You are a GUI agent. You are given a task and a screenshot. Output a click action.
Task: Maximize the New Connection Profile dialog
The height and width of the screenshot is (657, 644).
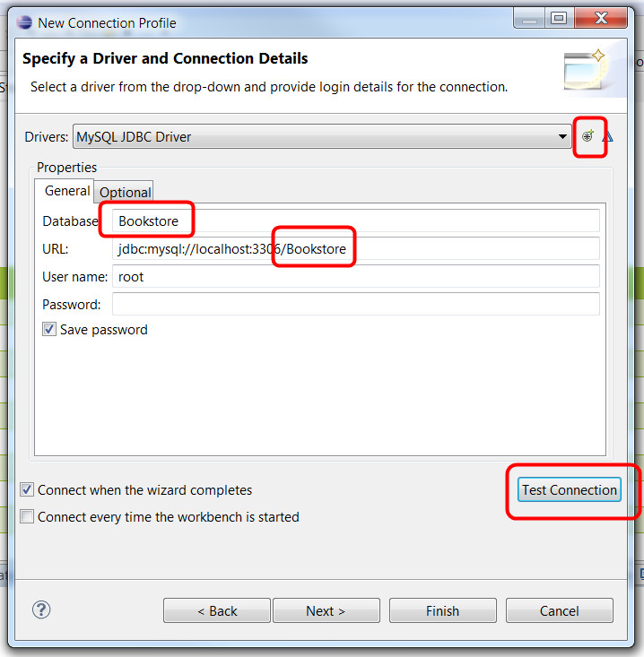(x=560, y=19)
